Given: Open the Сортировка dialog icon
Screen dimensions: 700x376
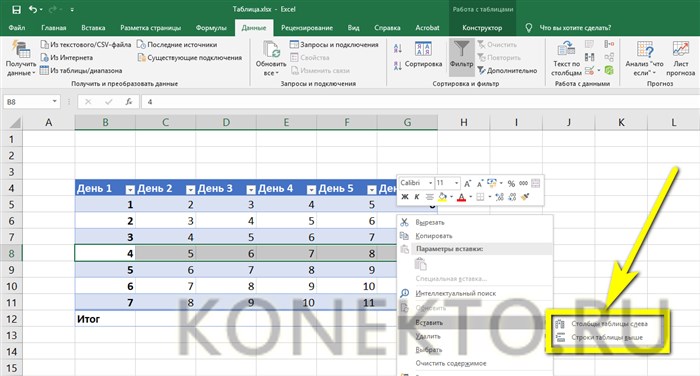Looking at the screenshot, I should coord(423,49).
